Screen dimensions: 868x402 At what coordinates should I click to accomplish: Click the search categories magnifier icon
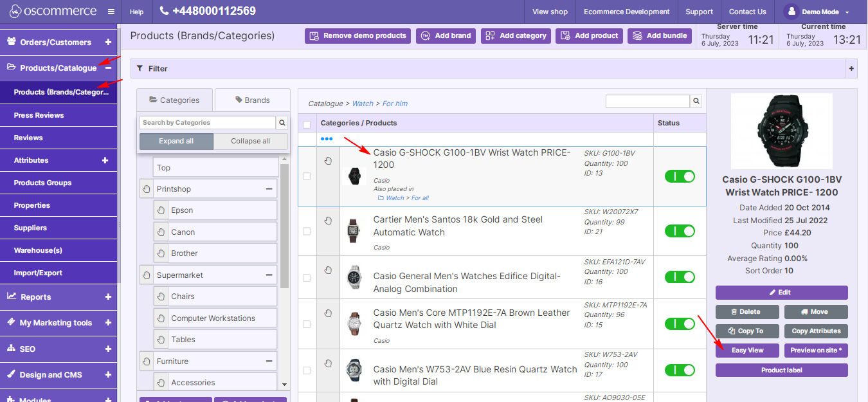[x=282, y=122]
